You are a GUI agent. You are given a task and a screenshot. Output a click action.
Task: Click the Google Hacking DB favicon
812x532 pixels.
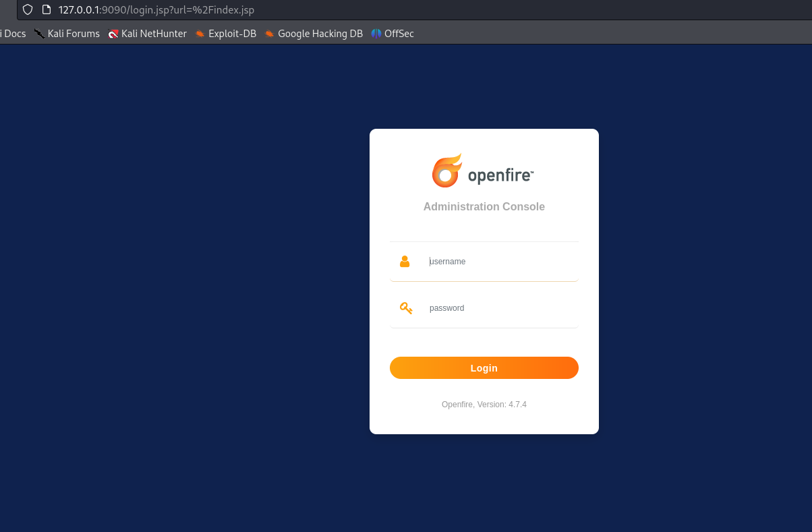pos(270,34)
